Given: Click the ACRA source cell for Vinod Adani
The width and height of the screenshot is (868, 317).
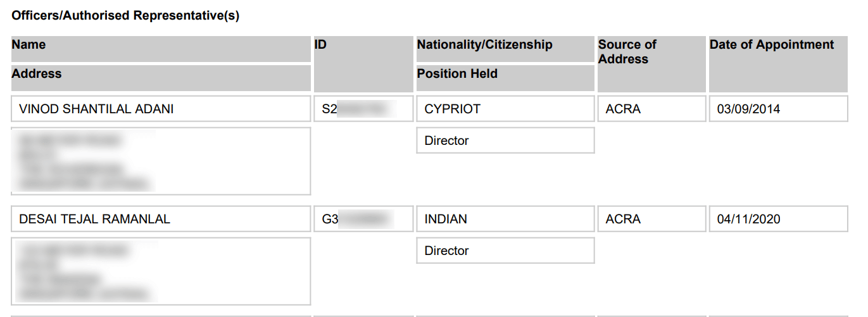Looking at the screenshot, I should click(x=651, y=109).
